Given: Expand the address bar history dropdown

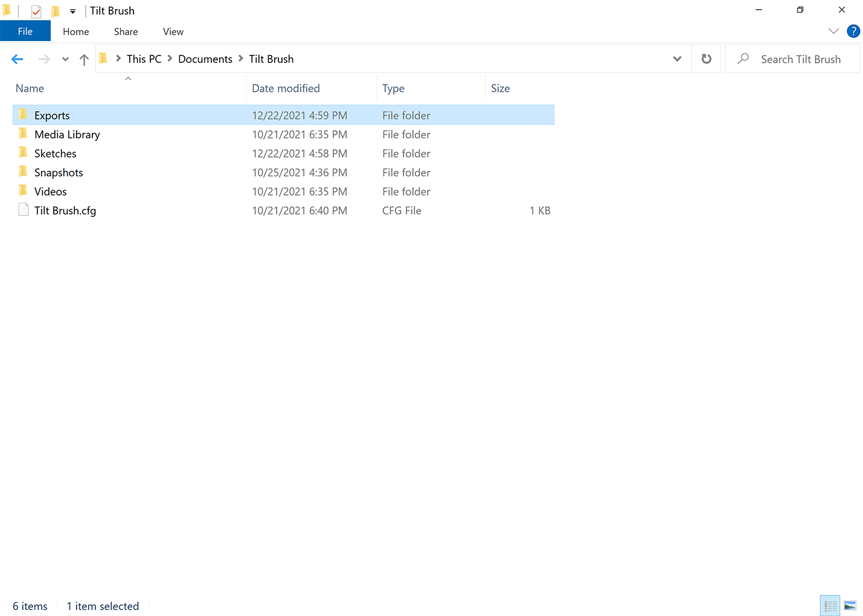Looking at the screenshot, I should tap(677, 59).
